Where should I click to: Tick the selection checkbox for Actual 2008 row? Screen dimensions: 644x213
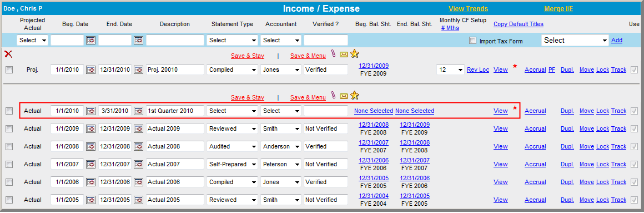click(9, 146)
